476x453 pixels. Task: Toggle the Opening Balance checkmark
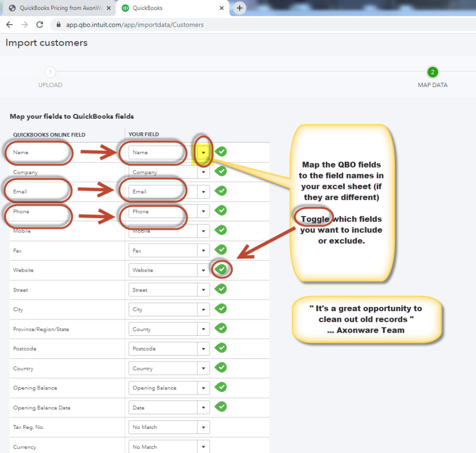click(221, 387)
